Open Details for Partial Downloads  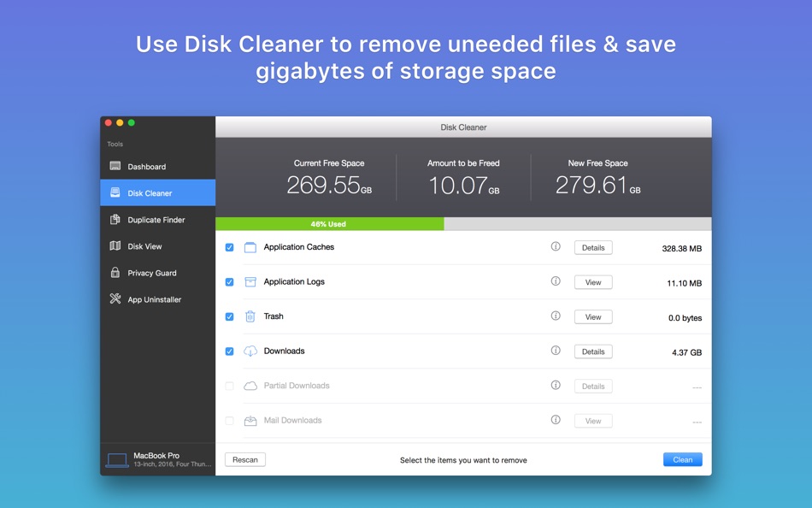pos(593,387)
